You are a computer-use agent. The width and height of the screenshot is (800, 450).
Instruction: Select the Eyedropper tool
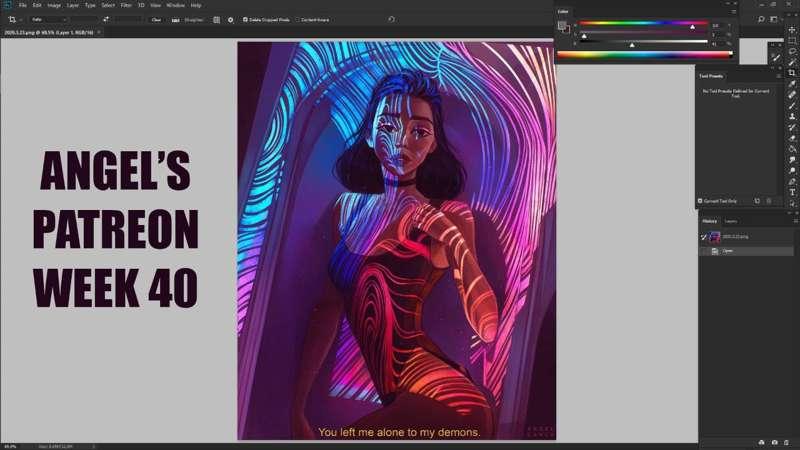click(x=792, y=84)
